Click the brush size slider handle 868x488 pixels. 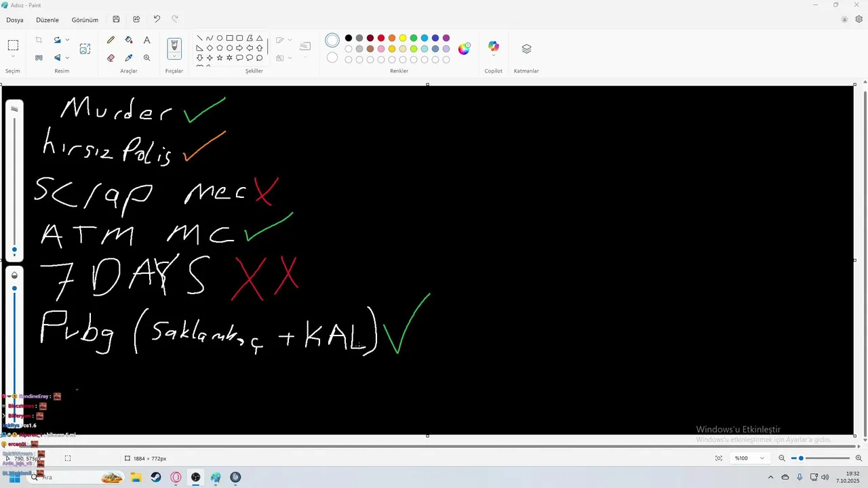[x=14, y=249]
